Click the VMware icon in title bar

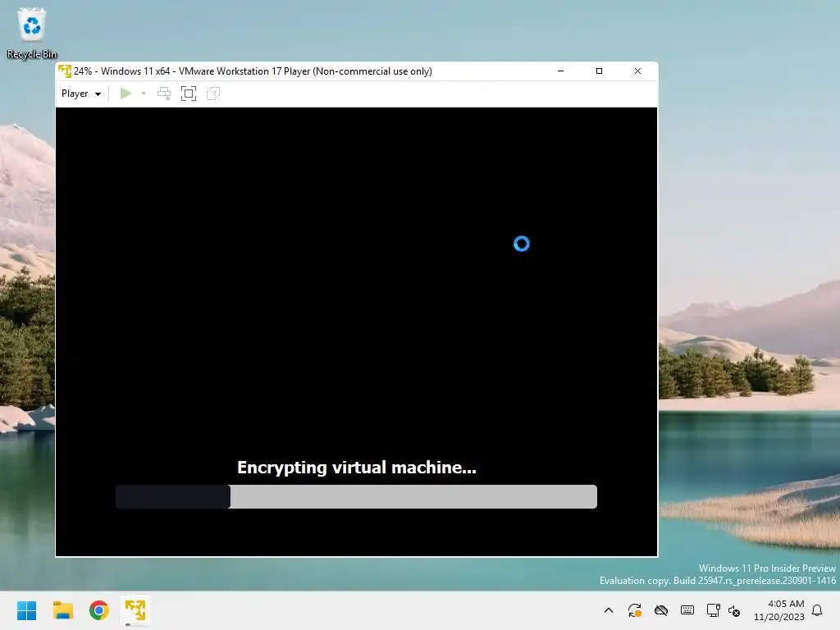point(65,71)
